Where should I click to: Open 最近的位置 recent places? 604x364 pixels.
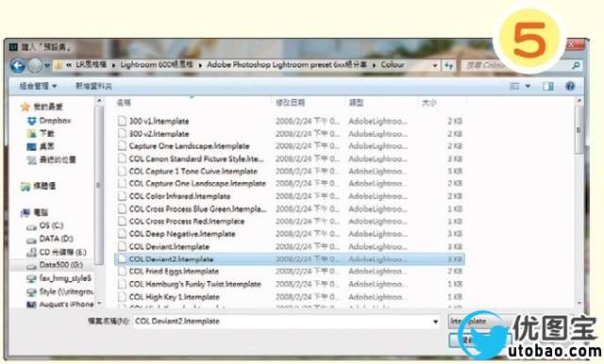51,159
